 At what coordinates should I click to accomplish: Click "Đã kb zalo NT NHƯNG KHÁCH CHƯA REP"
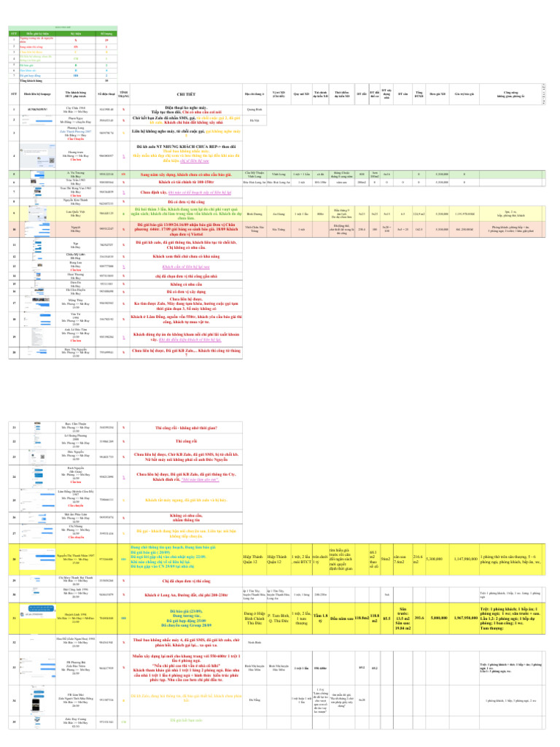(x=186, y=147)
